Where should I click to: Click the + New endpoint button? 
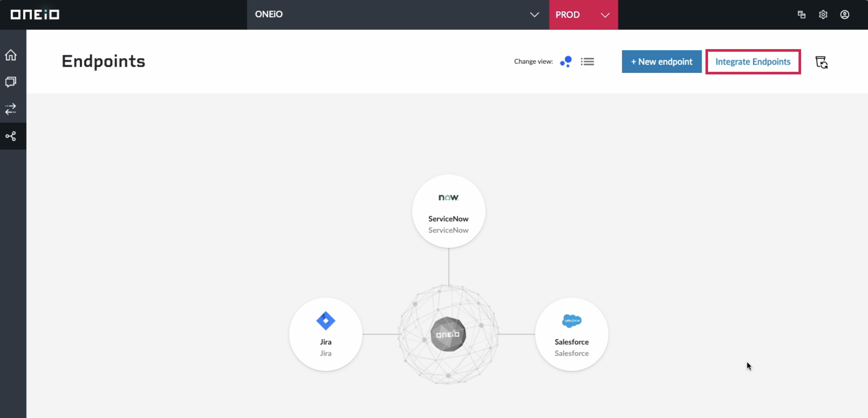point(662,61)
